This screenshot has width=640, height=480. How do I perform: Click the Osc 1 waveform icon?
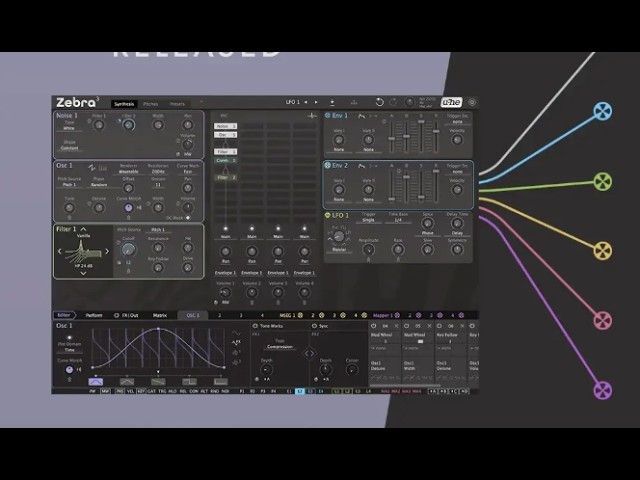point(92,167)
